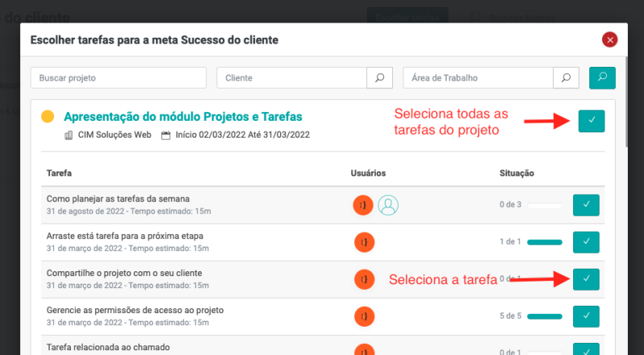Close the task selection dialog
The height and width of the screenshot is (355, 644).
pos(609,39)
